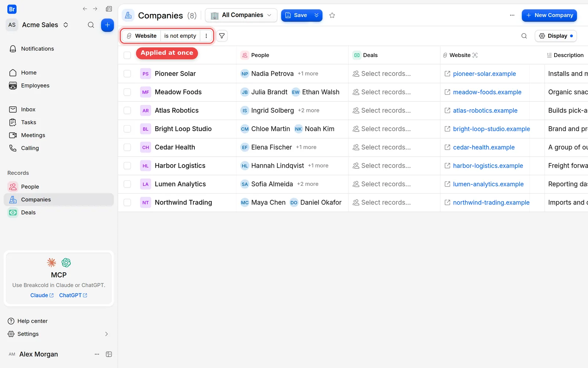588x368 pixels.
Task: Select deals records for Lumen Analytics
Action: (382, 184)
